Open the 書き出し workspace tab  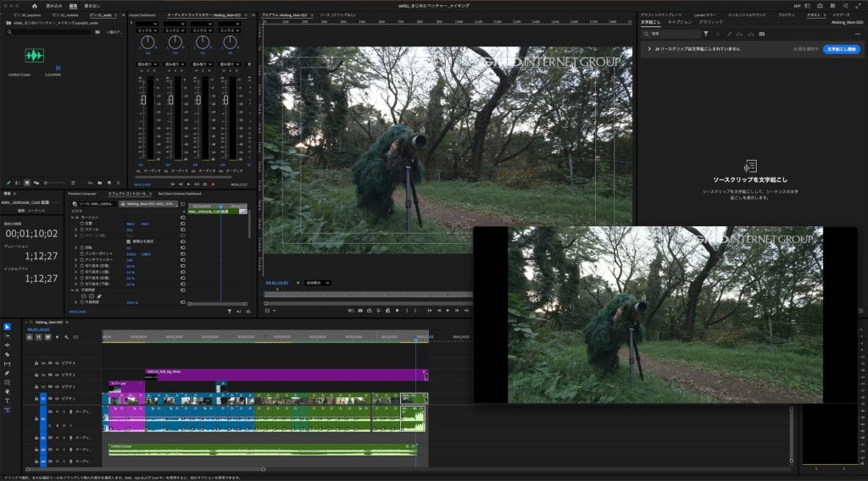92,5
